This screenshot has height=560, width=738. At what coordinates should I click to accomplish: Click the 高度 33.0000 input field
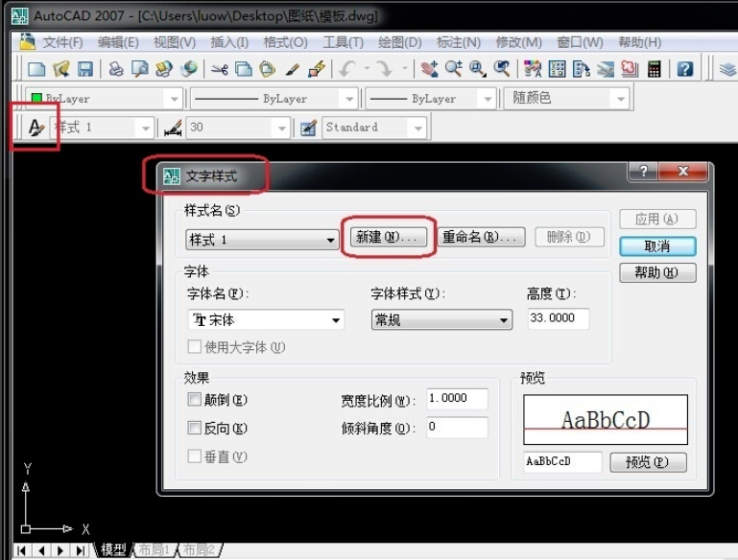559,318
